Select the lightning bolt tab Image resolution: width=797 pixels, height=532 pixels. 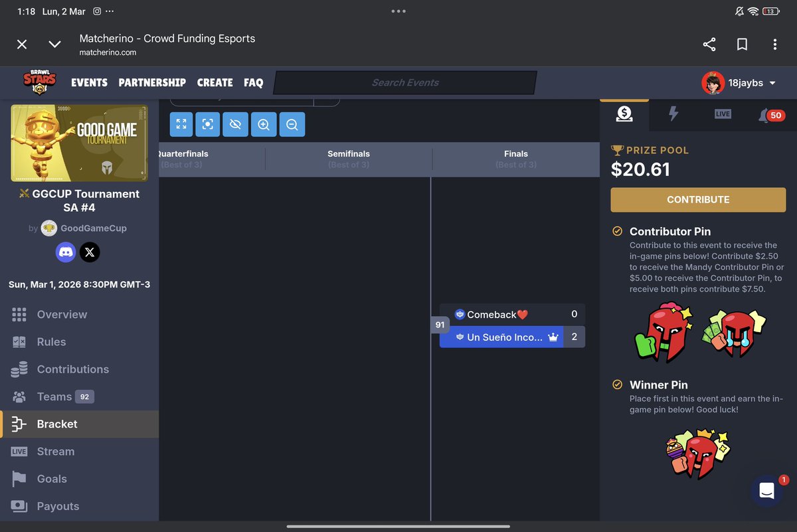click(673, 114)
